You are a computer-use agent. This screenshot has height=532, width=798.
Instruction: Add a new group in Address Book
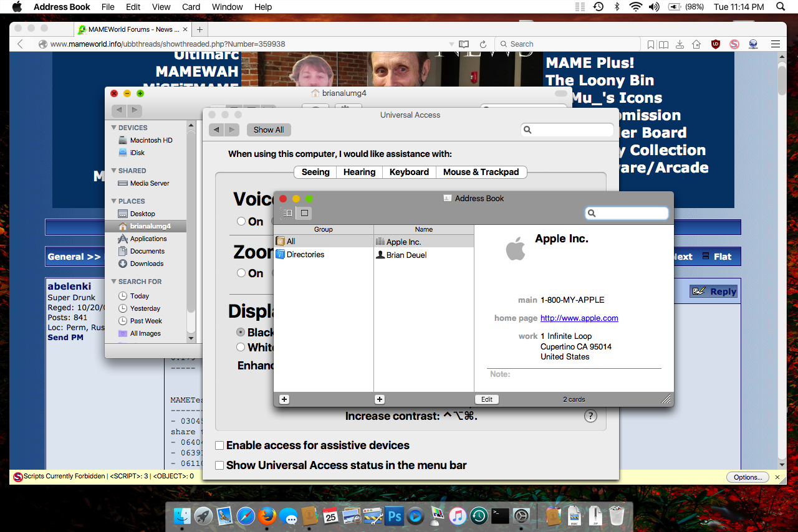click(284, 399)
